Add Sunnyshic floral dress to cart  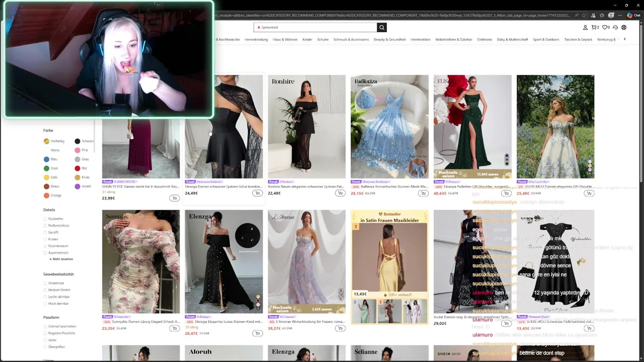point(174,328)
